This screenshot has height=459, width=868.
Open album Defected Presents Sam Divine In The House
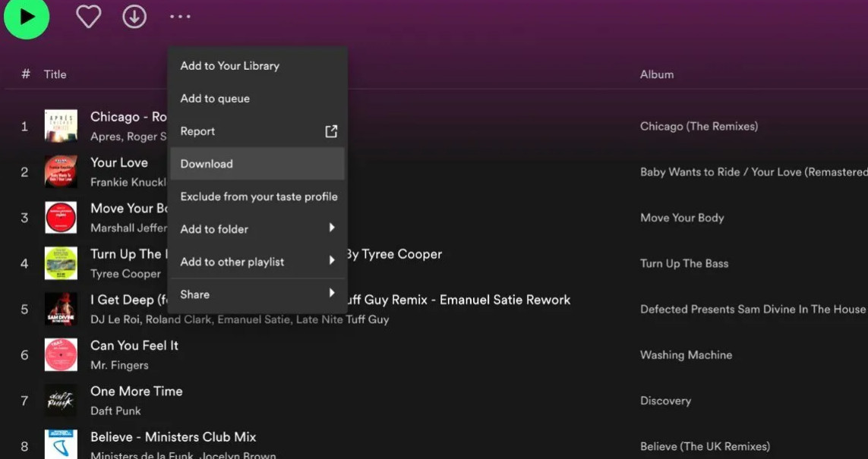pyautogui.click(x=753, y=309)
